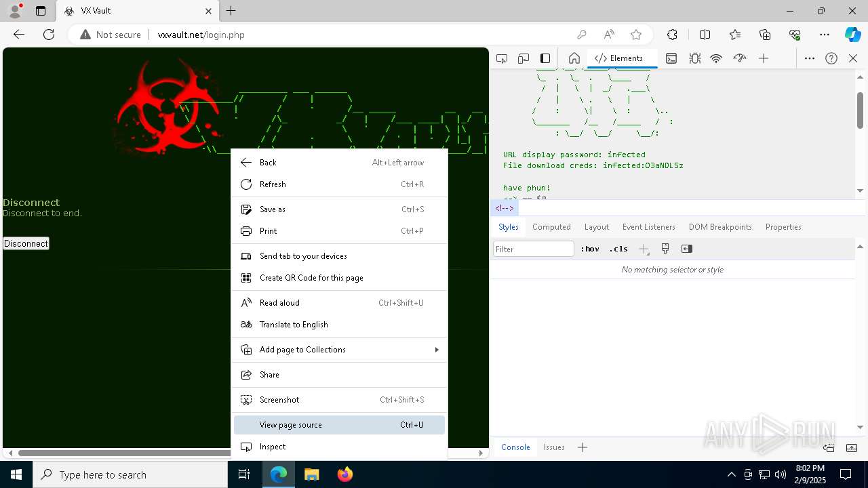This screenshot has height=488, width=868.
Task: Open the Issues drawer tab
Action: [x=554, y=447]
